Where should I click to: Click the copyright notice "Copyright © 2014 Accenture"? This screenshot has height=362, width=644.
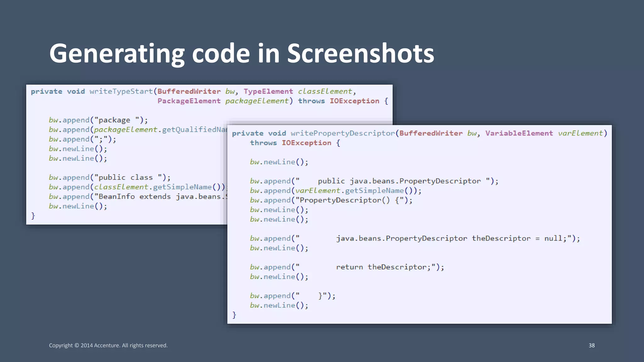[x=84, y=345]
